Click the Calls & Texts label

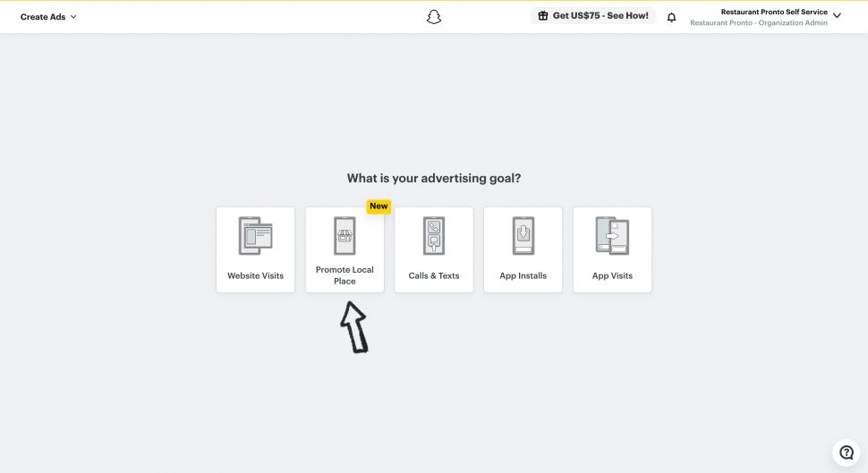(x=434, y=275)
